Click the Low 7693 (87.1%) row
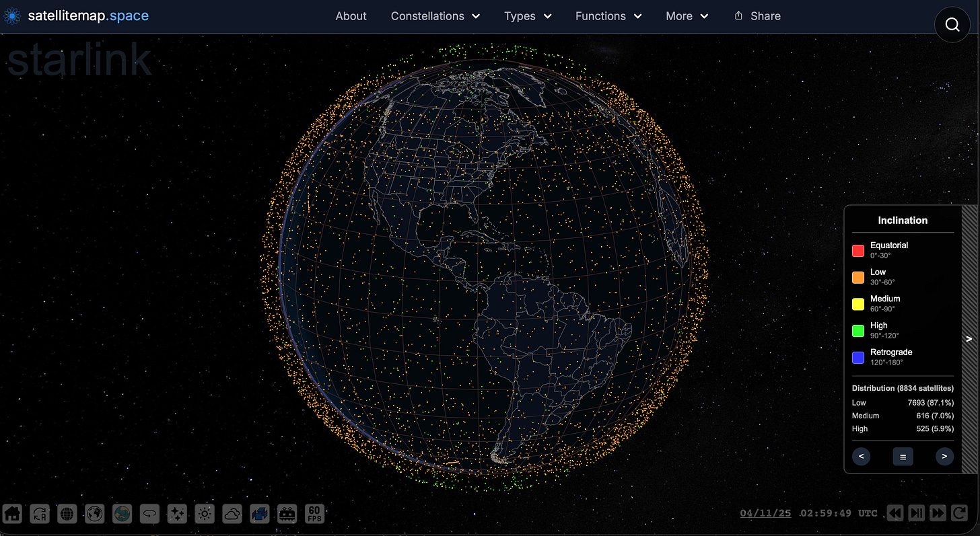 (903, 402)
